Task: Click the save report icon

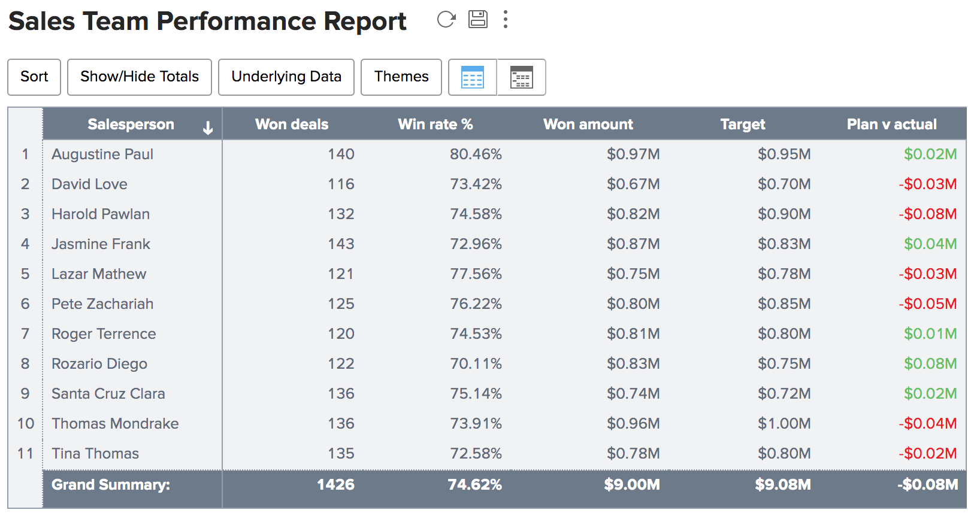Action: (477, 19)
